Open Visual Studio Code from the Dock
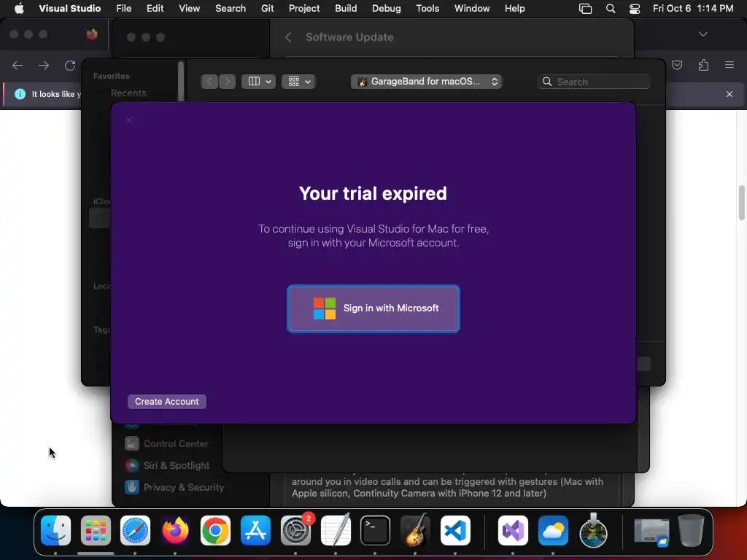The height and width of the screenshot is (560, 747). (455, 531)
